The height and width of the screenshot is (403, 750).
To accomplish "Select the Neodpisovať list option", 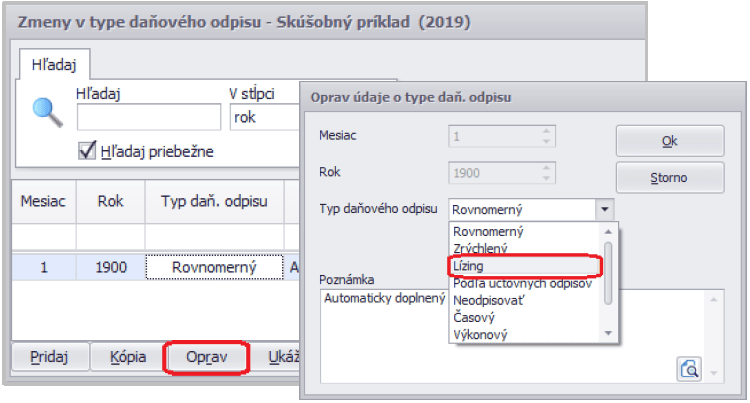I will 492,299.
